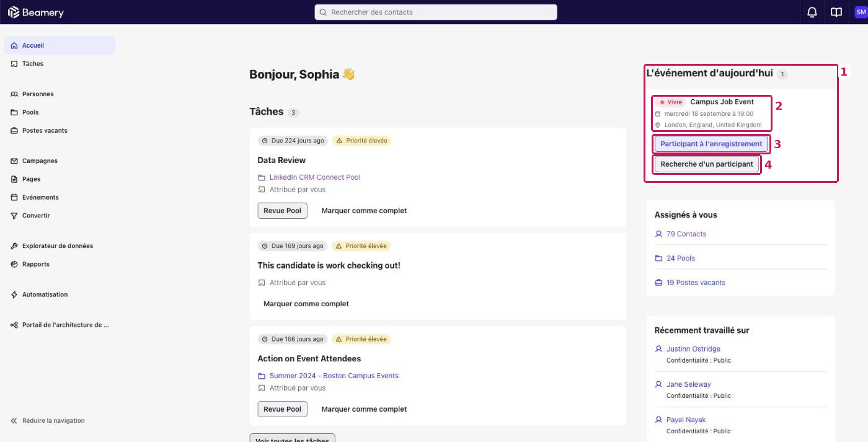Screen dimensions: 868x442
Task: Click the 'Due 166 jours ago' badge
Action: point(293,339)
